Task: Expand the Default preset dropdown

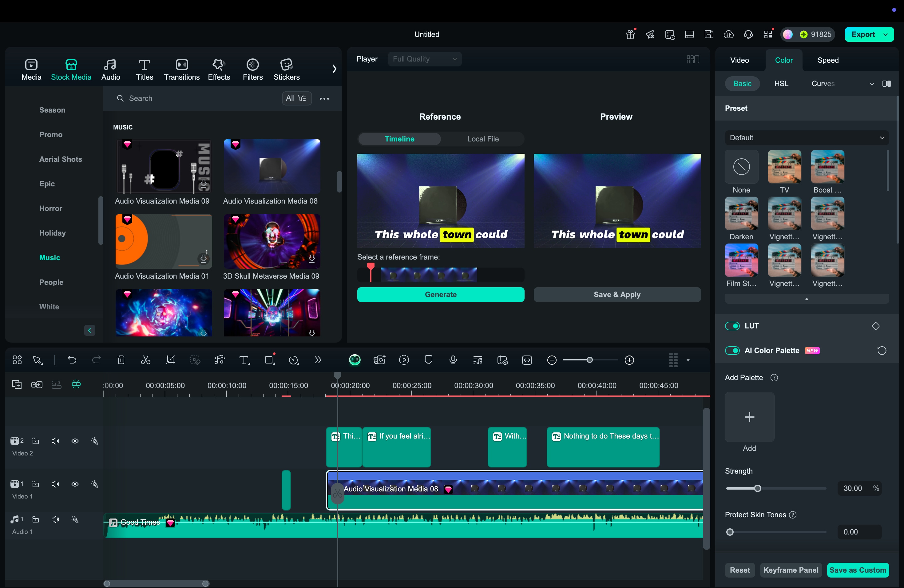Action: pyautogui.click(x=807, y=137)
